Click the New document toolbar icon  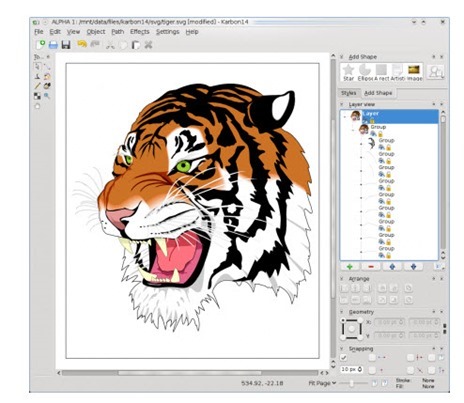(40, 44)
